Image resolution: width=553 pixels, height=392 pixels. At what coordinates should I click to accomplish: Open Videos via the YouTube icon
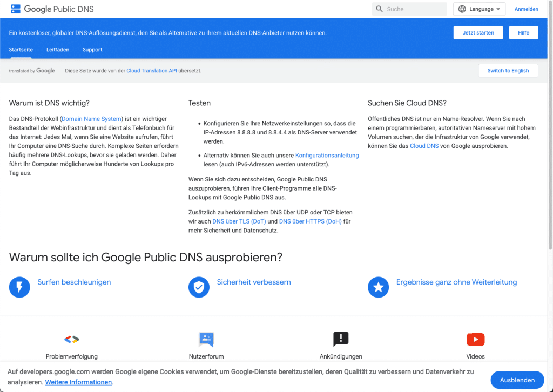coord(475,340)
